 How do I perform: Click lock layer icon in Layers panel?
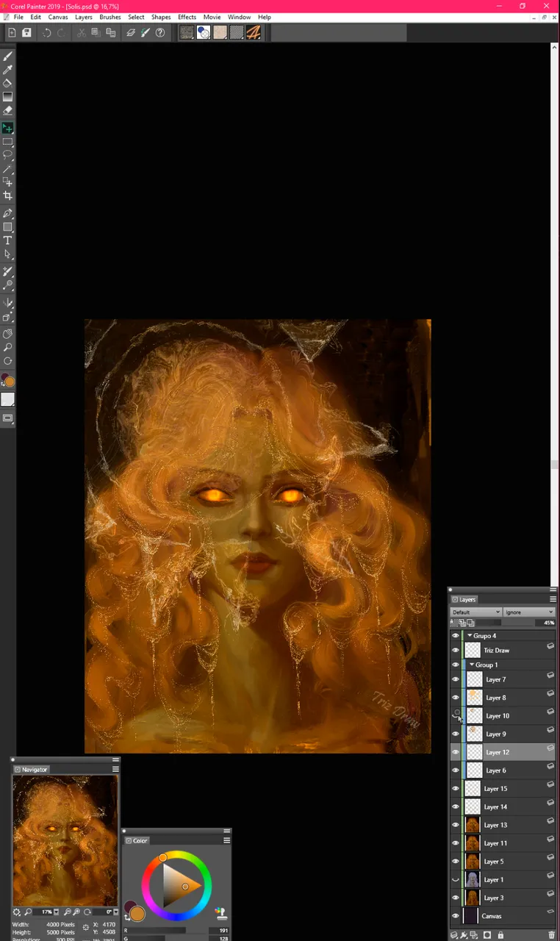pyautogui.click(x=500, y=936)
